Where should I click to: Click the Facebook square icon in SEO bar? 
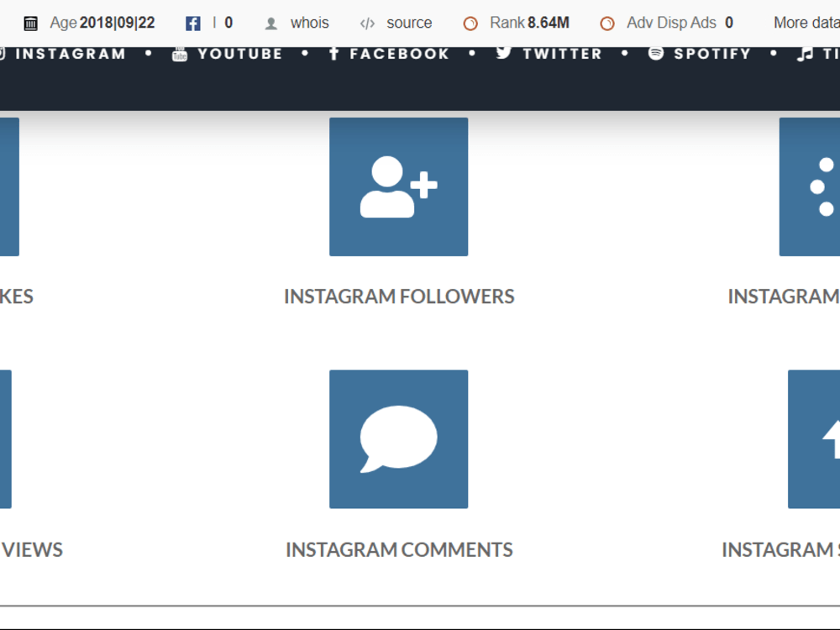click(x=193, y=23)
